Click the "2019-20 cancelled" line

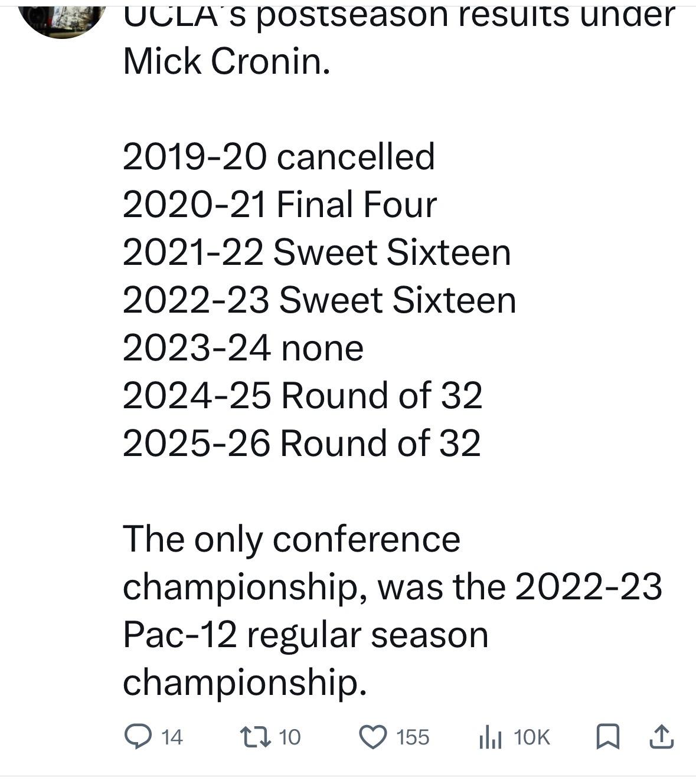pos(279,156)
